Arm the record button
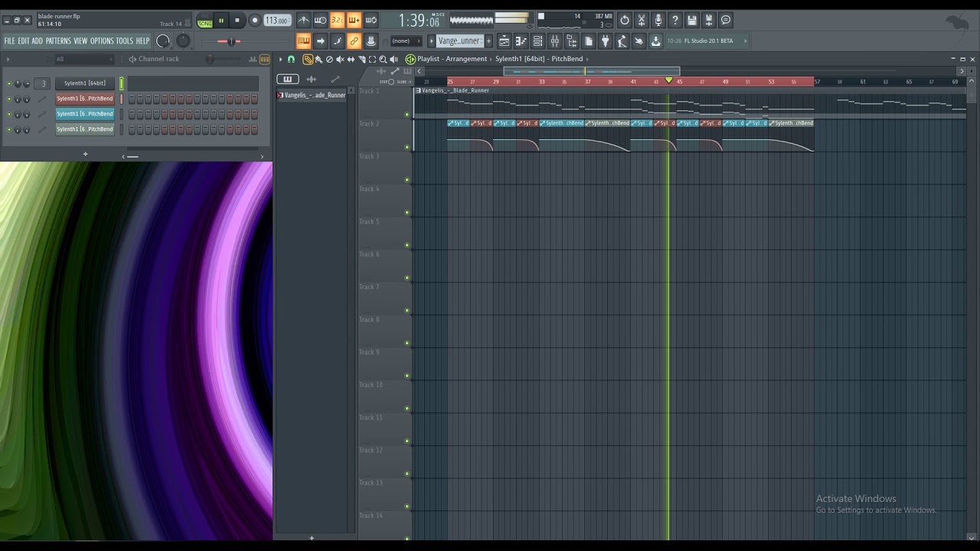 (x=255, y=21)
